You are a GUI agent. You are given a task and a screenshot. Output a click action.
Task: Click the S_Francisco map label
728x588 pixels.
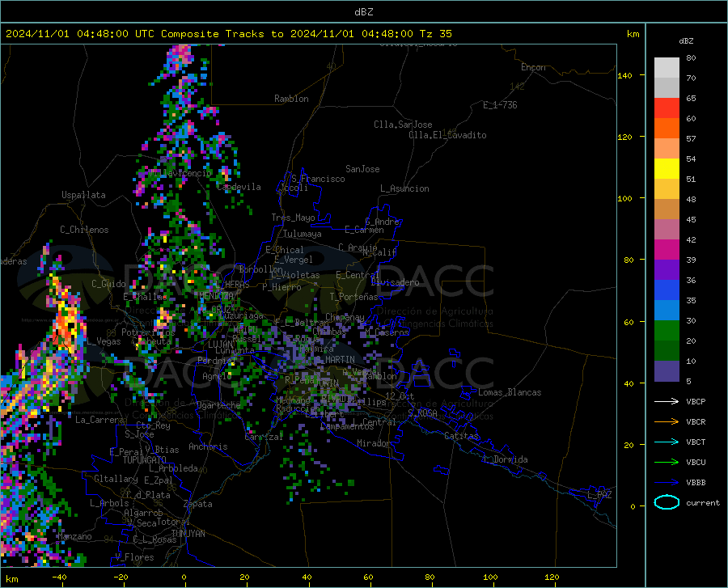click(x=318, y=179)
